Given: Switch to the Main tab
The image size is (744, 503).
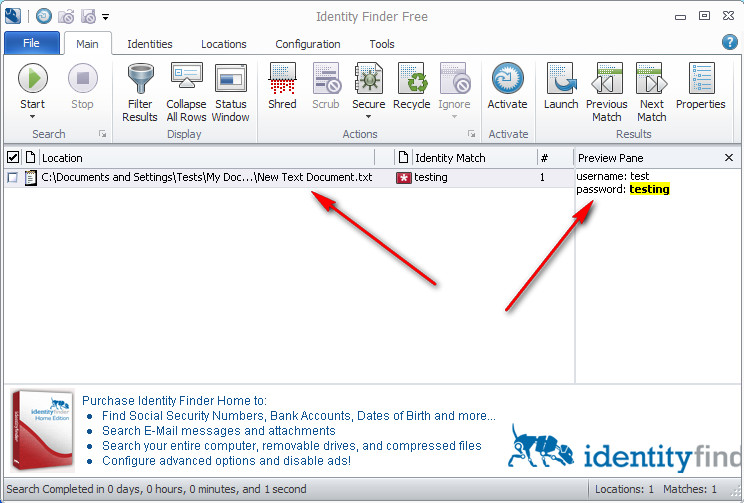Looking at the screenshot, I should coord(87,44).
